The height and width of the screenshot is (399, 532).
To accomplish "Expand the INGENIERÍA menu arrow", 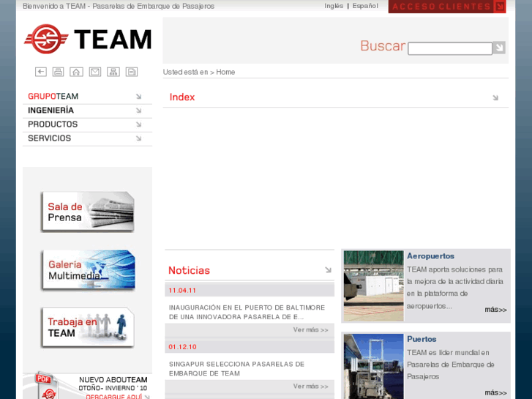I will click(x=138, y=111).
